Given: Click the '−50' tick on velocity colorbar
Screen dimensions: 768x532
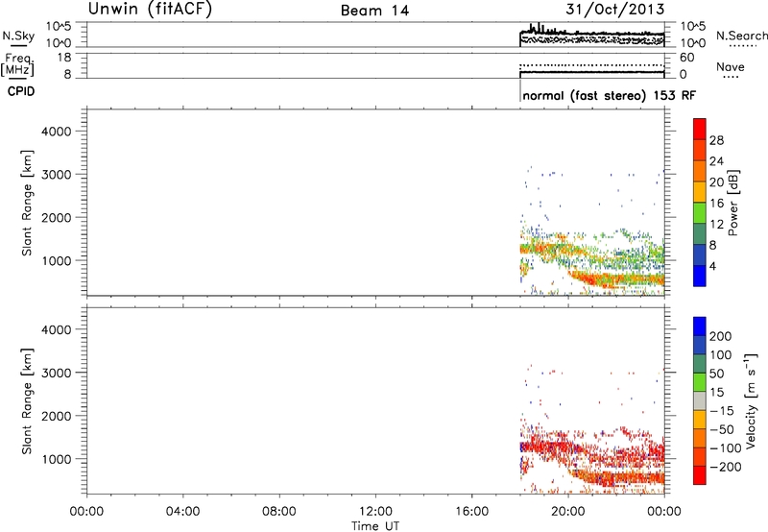Looking at the screenshot, I should (722, 429).
